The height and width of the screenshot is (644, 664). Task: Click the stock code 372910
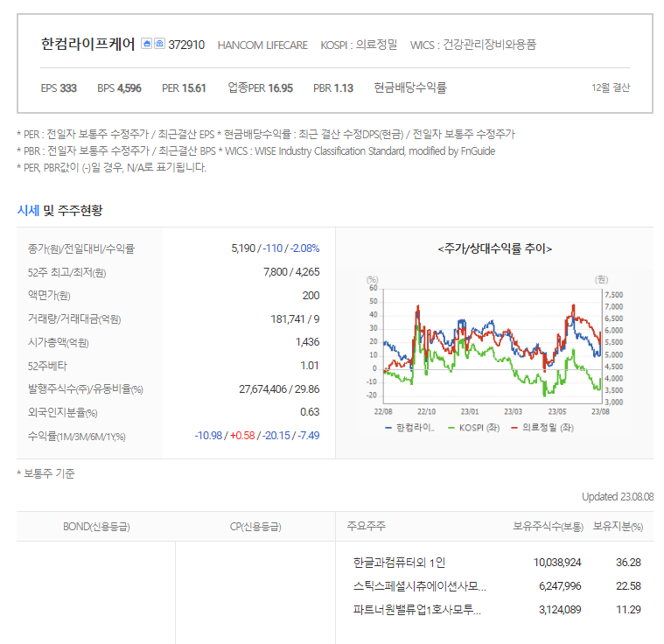click(186, 45)
